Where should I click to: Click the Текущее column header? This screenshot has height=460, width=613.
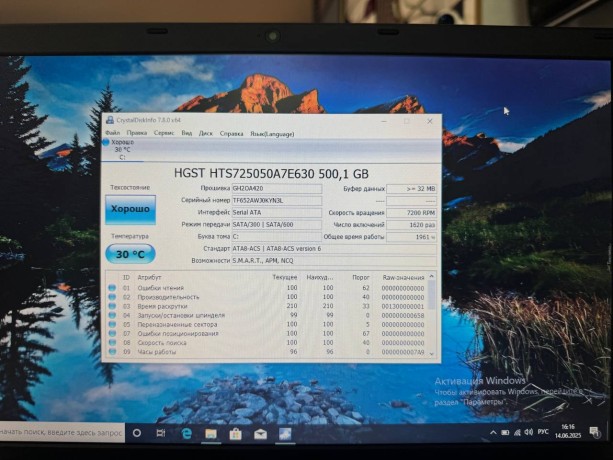285,277
